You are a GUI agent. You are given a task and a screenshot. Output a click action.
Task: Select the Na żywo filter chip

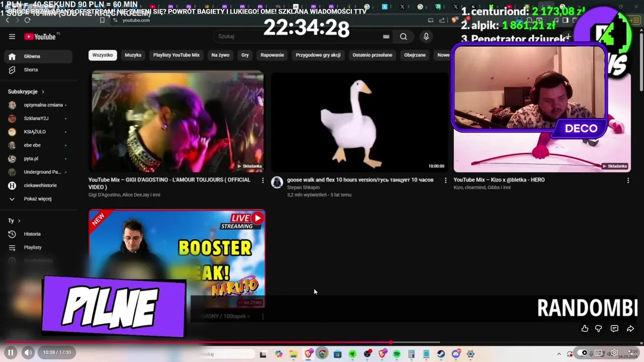click(x=220, y=55)
